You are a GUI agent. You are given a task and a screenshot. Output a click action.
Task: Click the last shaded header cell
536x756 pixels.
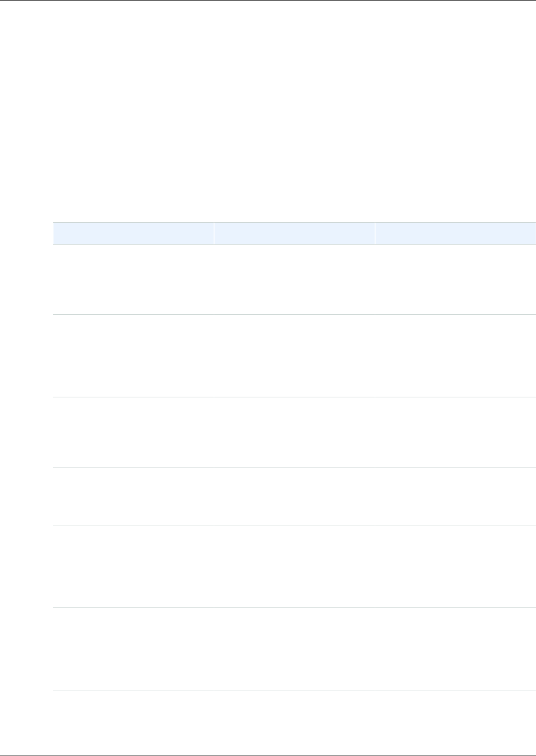pyautogui.click(x=455, y=233)
